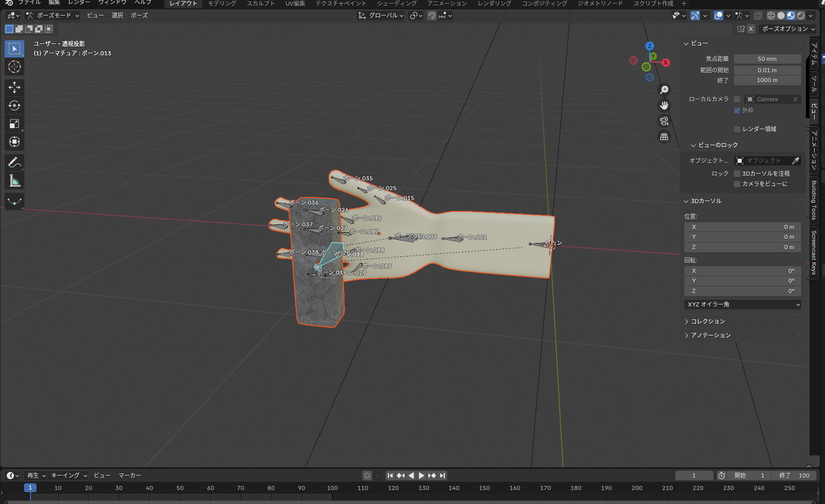Jump to the timeline start frame

[391, 476]
